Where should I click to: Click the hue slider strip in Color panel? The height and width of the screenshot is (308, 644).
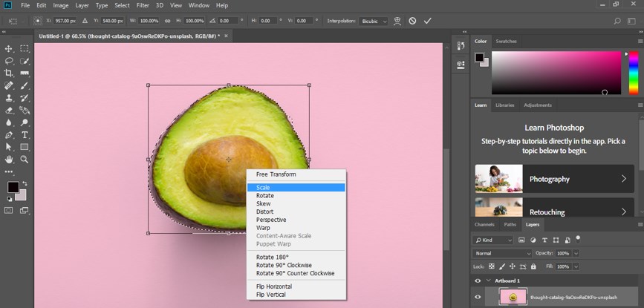634,73
